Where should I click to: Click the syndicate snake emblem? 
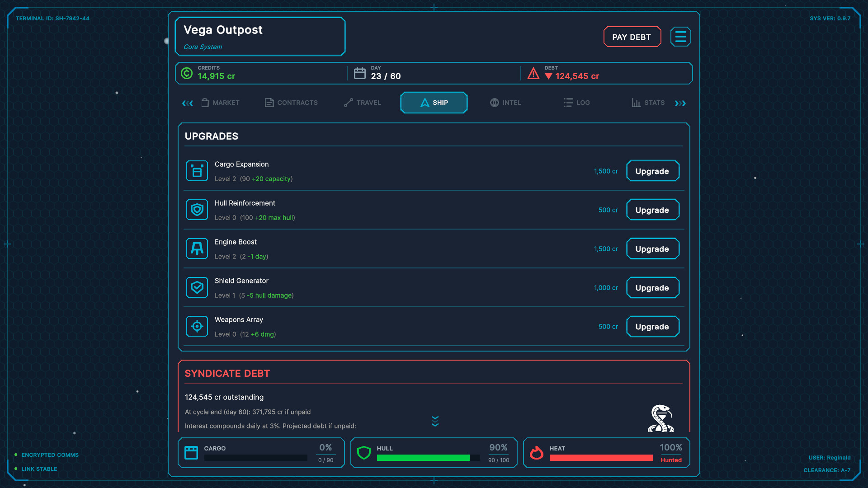pos(661,418)
